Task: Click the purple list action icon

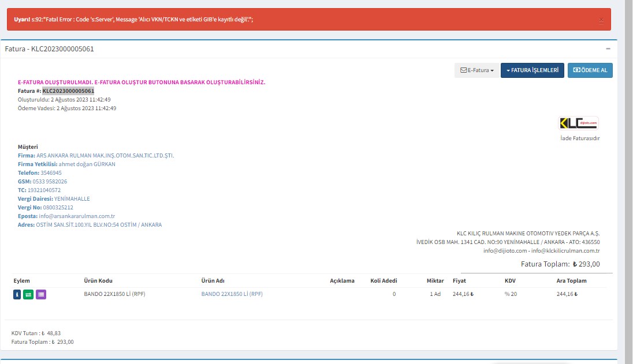Action: (41, 294)
